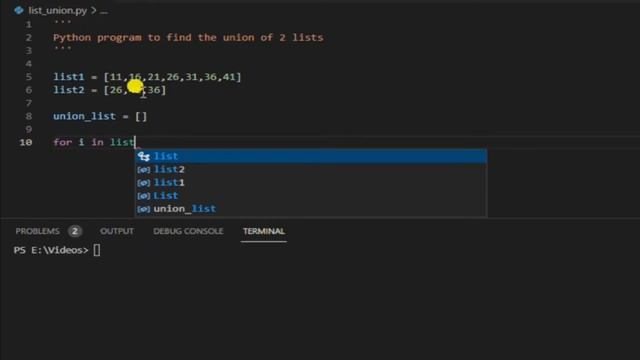Click the Python file icon in breadcrumb
This screenshot has width=640, height=360.
(x=19, y=11)
